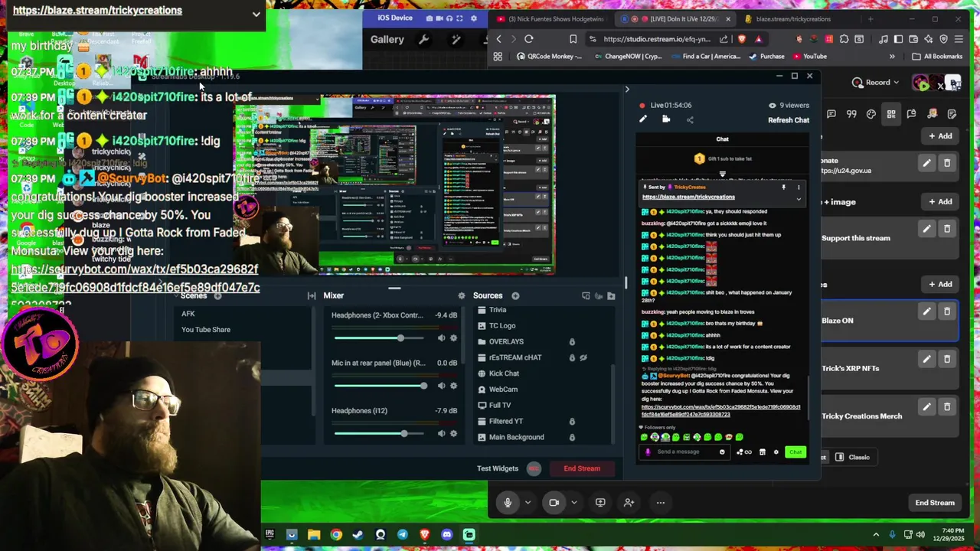980x551 pixels.
Task: Edit the Blaze ON caption
Action: coord(926,311)
